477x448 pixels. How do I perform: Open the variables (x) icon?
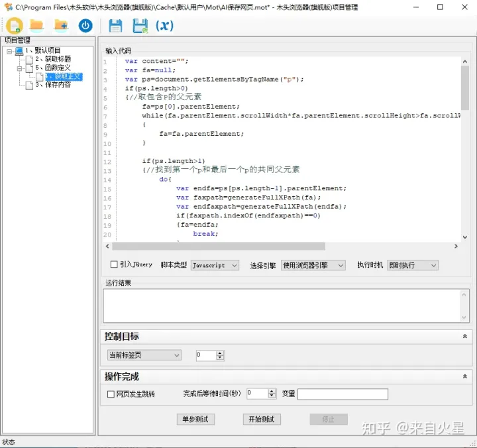pos(164,26)
